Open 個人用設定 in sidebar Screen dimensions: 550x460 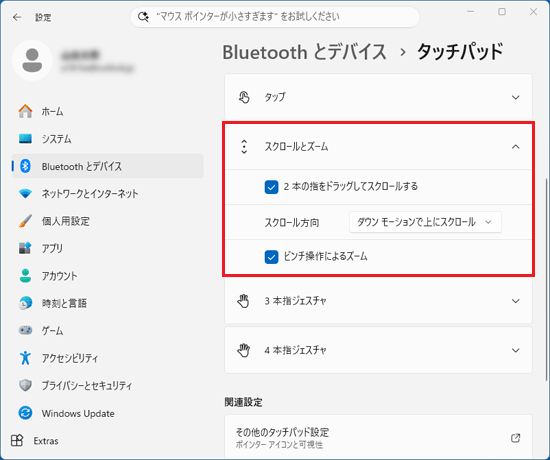click(107, 221)
